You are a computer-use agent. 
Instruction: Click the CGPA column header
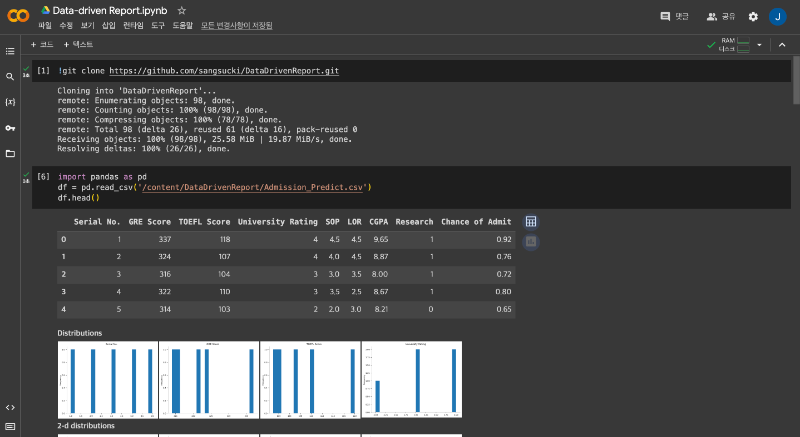click(x=379, y=222)
